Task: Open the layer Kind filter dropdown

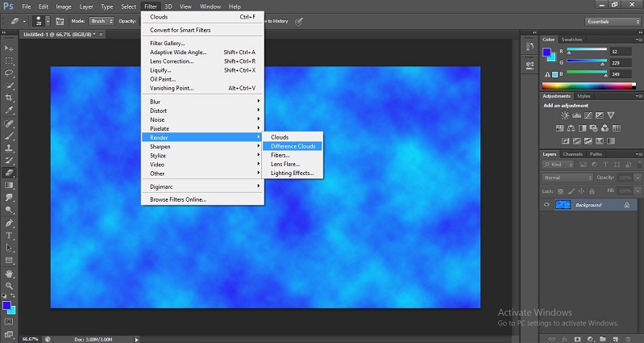Action: (x=559, y=165)
